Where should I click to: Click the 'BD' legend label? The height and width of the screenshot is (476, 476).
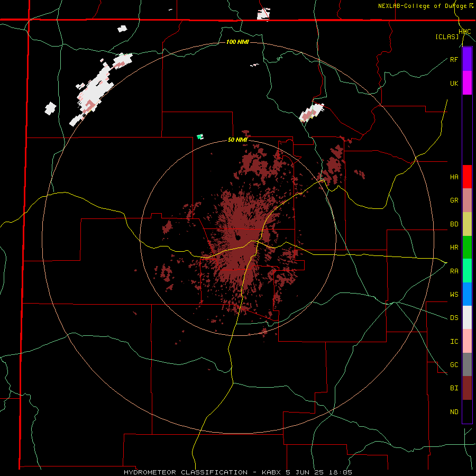point(454,224)
